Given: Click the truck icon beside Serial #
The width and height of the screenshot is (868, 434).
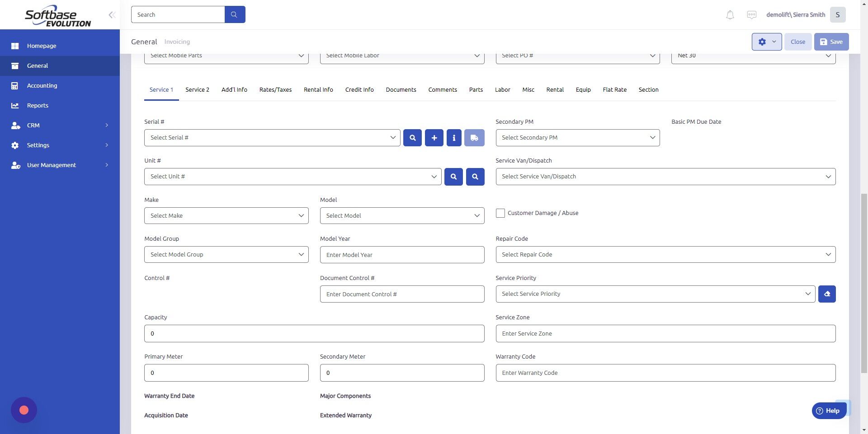Looking at the screenshot, I should (474, 137).
